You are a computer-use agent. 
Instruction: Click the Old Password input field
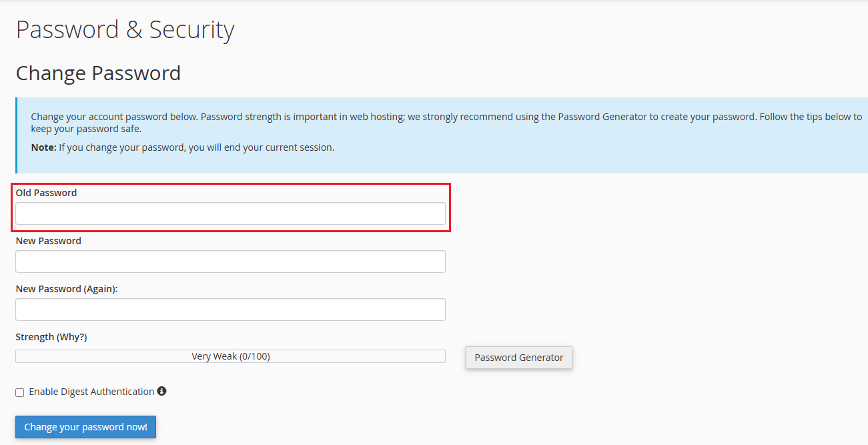pos(230,213)
